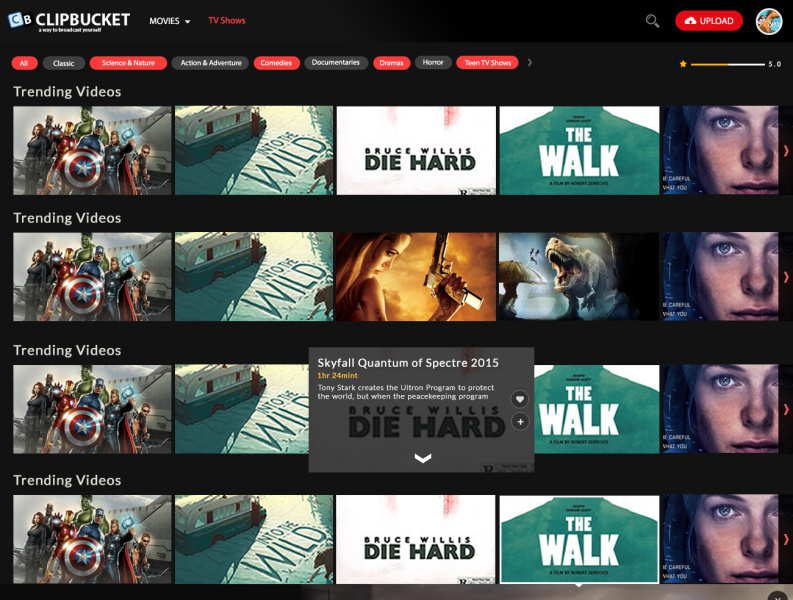Toggle the Dramas category filter

point(391,63)
